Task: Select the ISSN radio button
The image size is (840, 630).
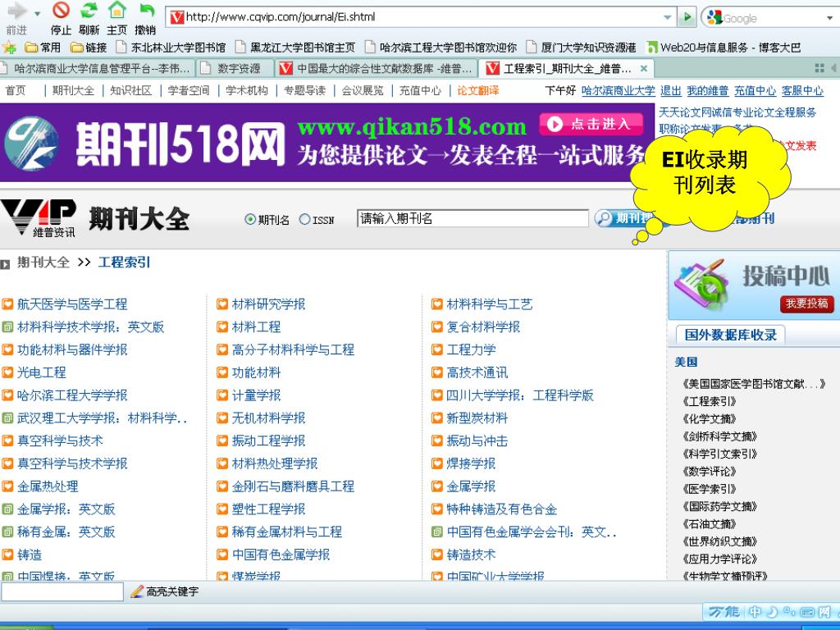Action: pos(305,219)
